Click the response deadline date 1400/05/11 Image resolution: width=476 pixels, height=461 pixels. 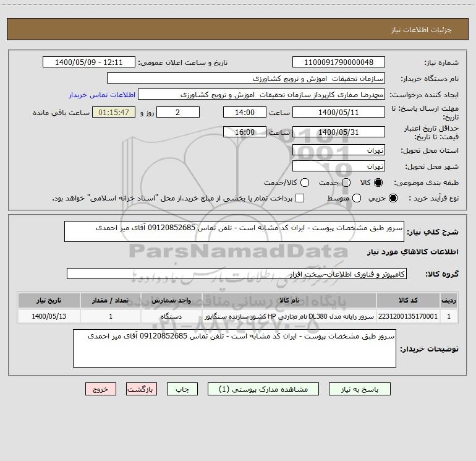[x=339, y=112]
